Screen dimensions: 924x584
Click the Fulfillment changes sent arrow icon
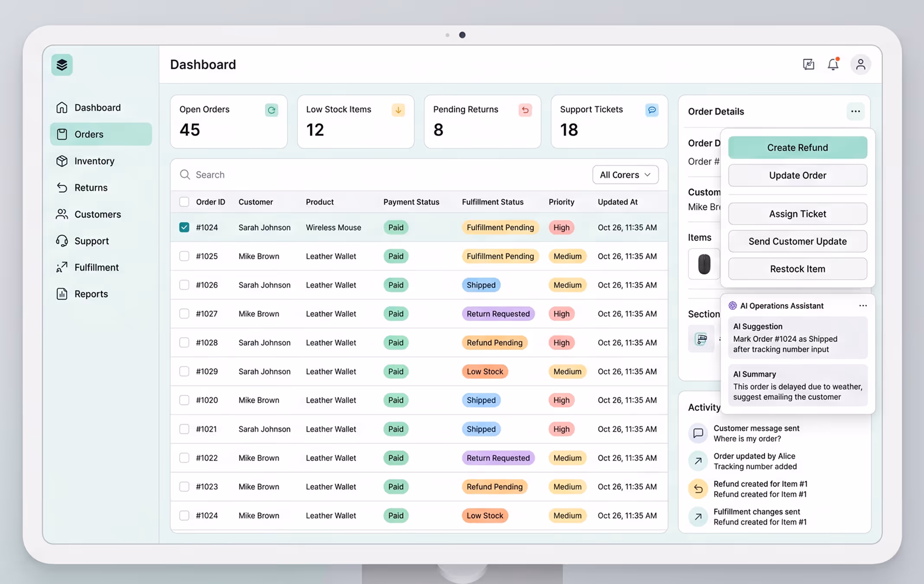coord(698,516)
